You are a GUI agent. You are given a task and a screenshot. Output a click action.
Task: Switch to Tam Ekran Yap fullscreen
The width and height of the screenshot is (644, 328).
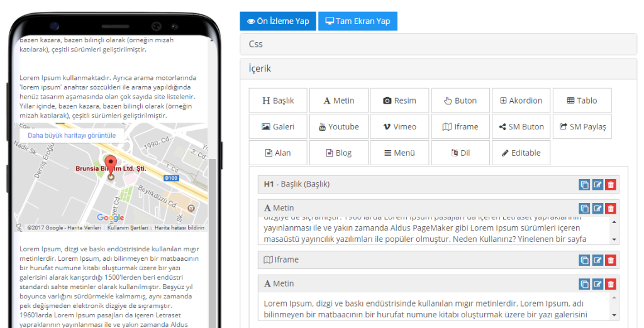point(358,21)
